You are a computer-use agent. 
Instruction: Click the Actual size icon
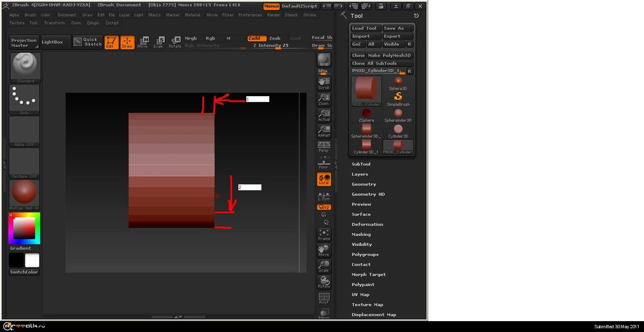[x=324, y=115]
